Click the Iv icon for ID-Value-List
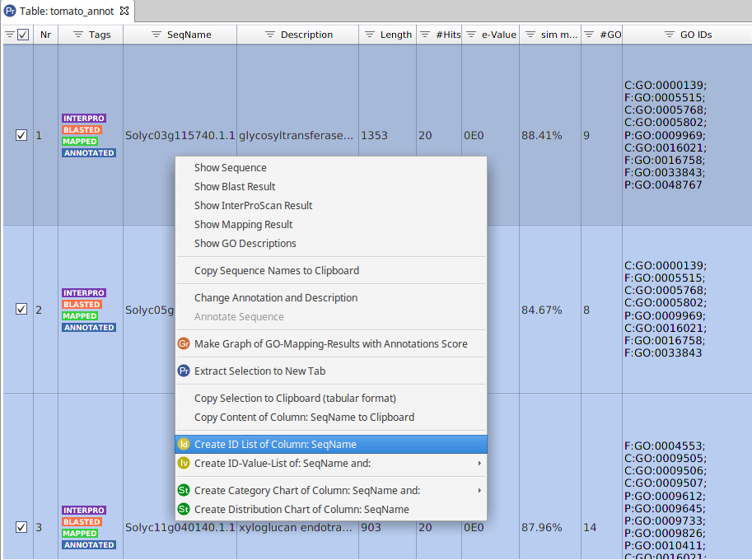 pyautogui.click(x=184, y=464)
